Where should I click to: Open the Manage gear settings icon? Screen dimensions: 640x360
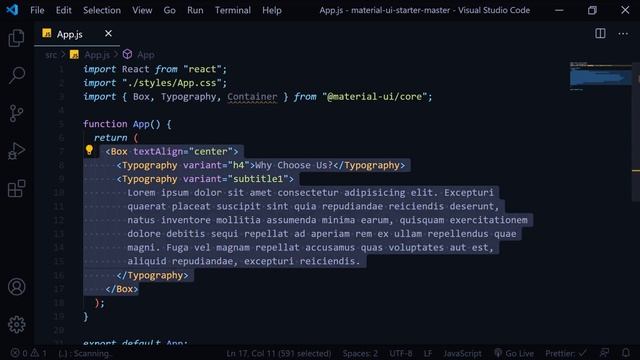pos(16,324)
